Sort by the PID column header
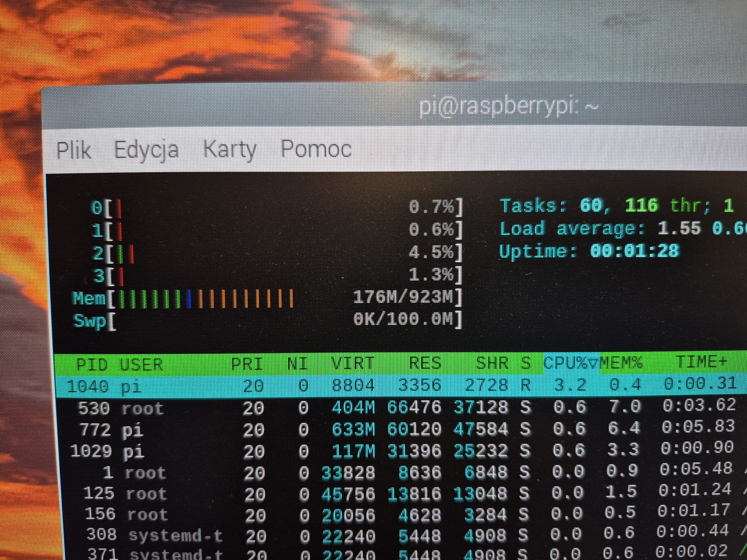 tap(92, 364)
